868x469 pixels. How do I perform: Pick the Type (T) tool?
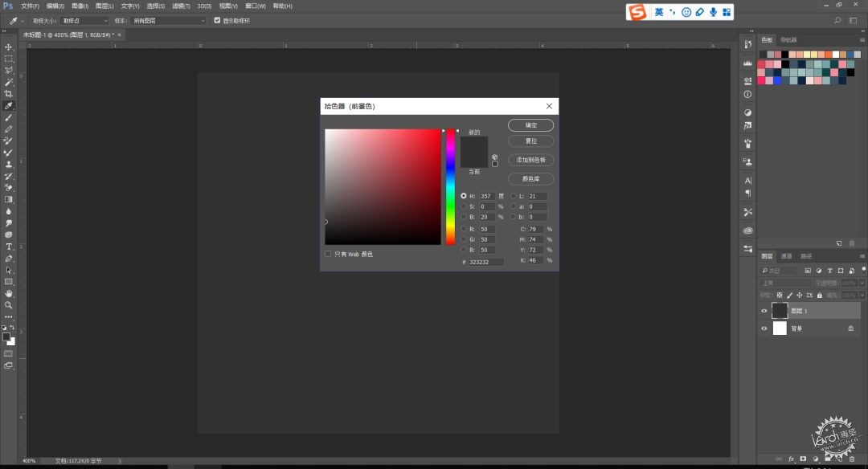pos(8,247)
